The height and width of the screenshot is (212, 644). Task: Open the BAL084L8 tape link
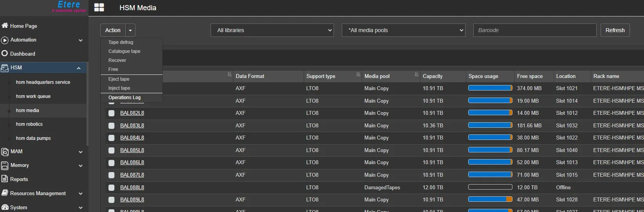tap(132, 138)
